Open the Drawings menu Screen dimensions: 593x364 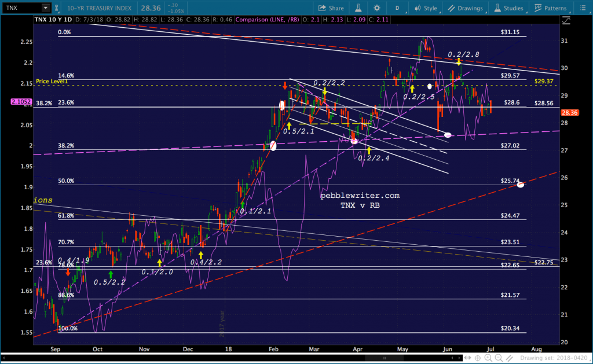click(466, 8)
